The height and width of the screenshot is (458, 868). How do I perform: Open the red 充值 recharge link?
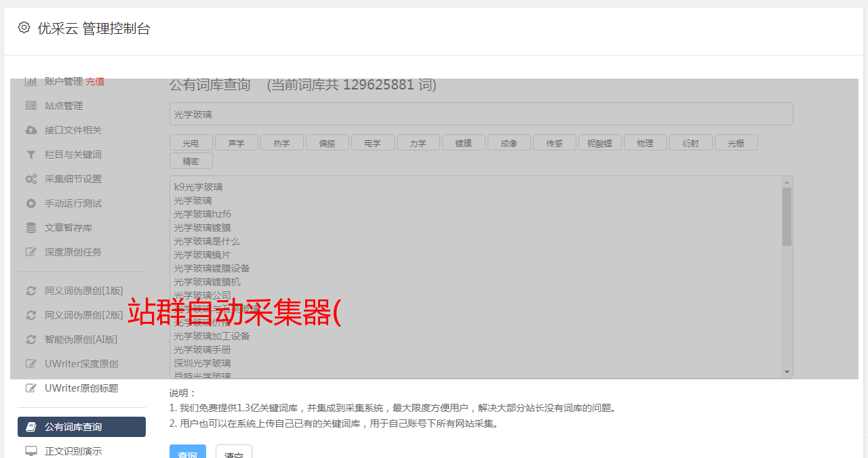[x=95, y=81]
